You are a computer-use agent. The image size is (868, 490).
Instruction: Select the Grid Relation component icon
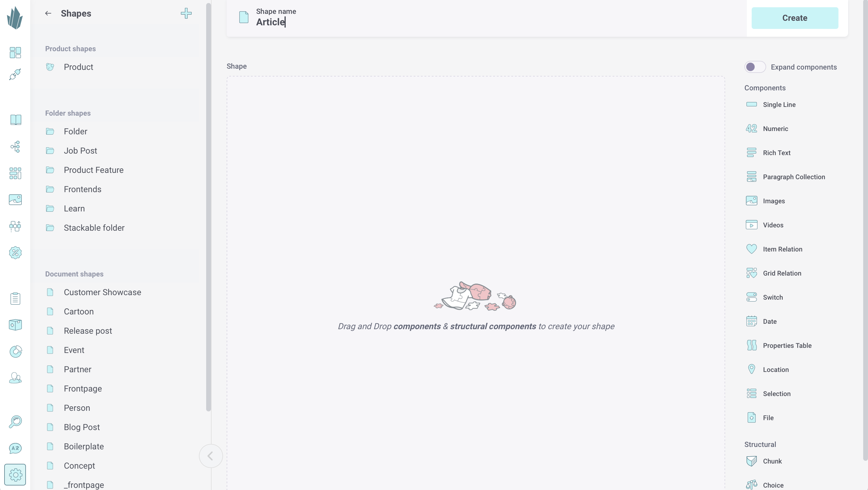752,273
